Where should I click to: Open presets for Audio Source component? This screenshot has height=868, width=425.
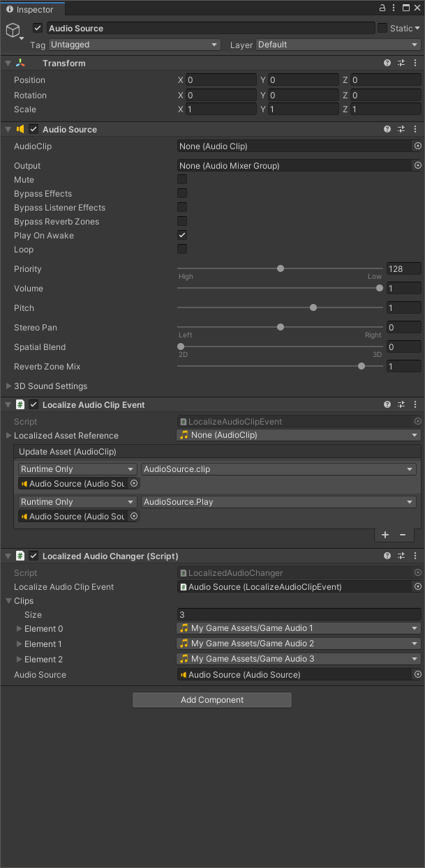click(x=401, y=129)
